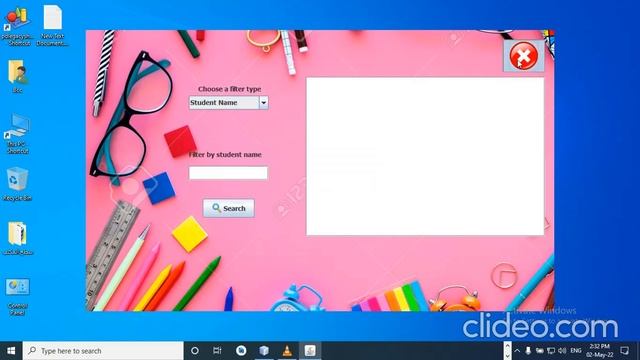The image size is (640, 360).
Task: Open the Windows Start menu
Action: (x=11, y=351)
